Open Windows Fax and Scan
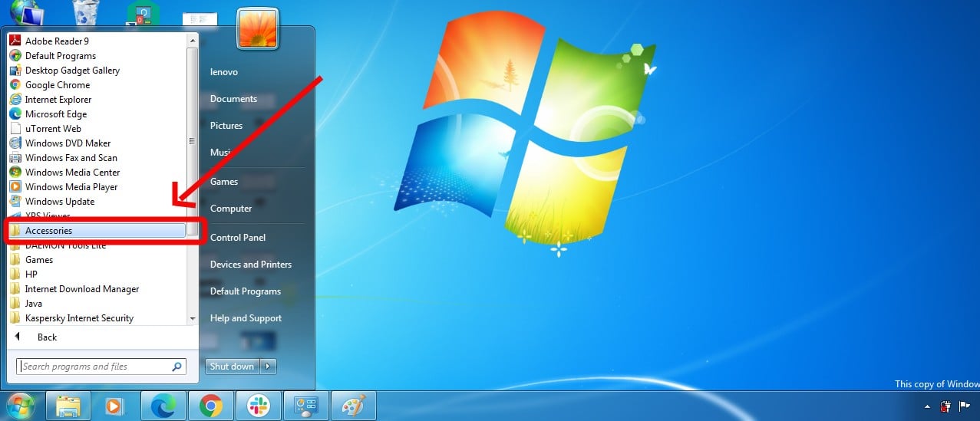 point(71,158)
